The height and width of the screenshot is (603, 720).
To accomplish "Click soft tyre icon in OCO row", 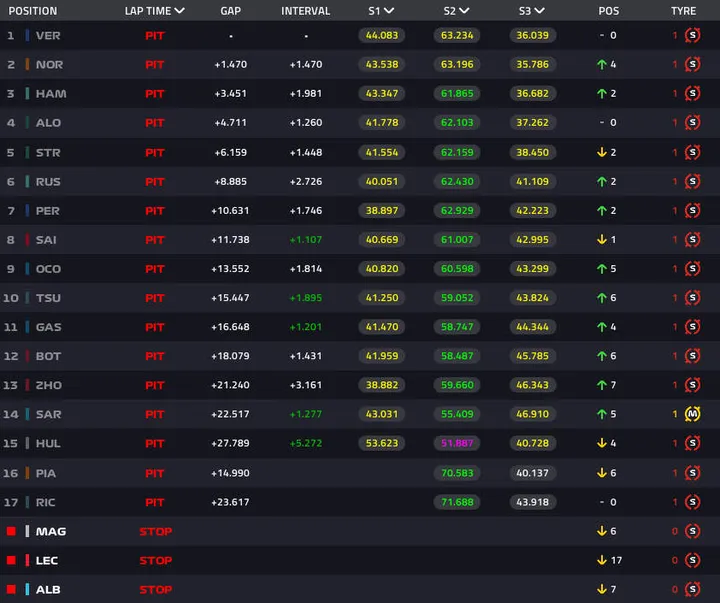I will pos(692,269).
